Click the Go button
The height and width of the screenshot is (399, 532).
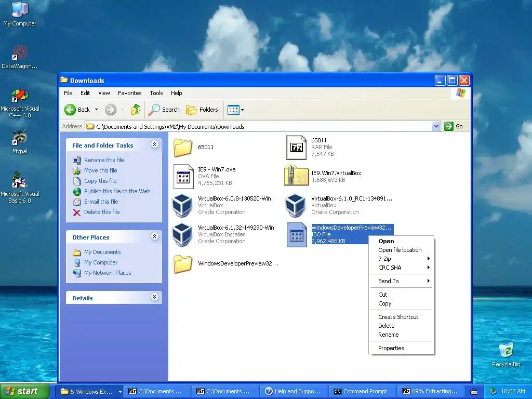click(454, 126)
